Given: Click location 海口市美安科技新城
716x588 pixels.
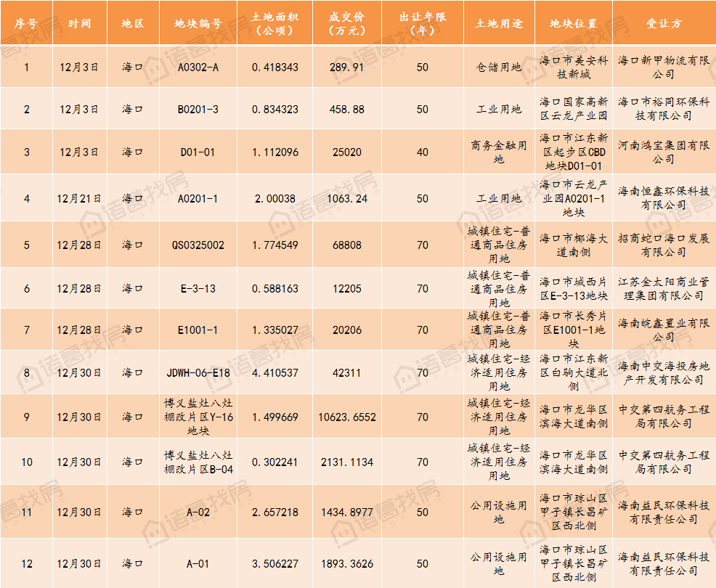Looking at the screenshot, I should (x=574, y=67).
